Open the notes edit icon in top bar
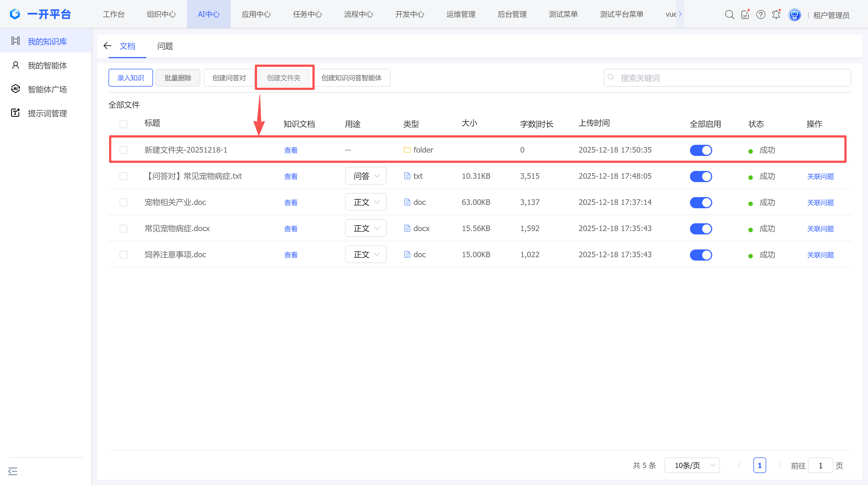This screenshot has width=868, height=485. click(745, 14)
